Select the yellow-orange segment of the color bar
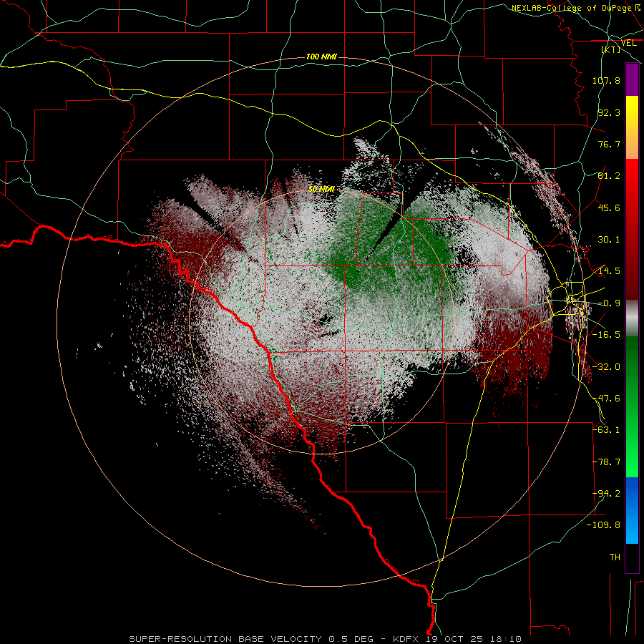The width and height of the screenshot is (644, 644). point(632,127)
